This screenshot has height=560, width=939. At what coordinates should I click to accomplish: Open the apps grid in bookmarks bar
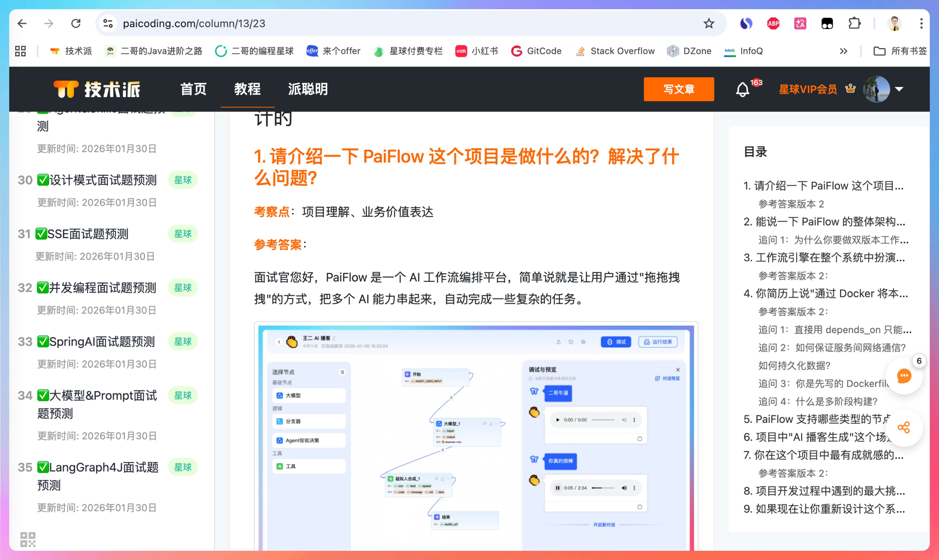20,51
